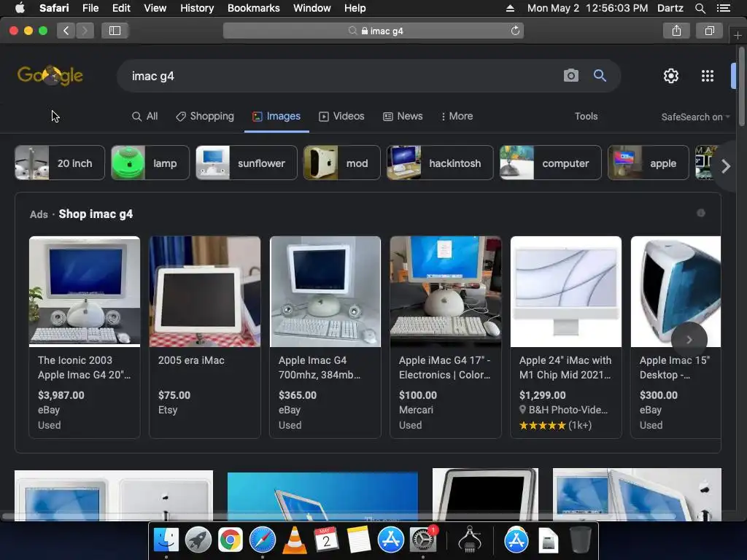This screenshot has width=747, height=560.
Task: Switch to the Videos tab
Action: click(341, 116)
